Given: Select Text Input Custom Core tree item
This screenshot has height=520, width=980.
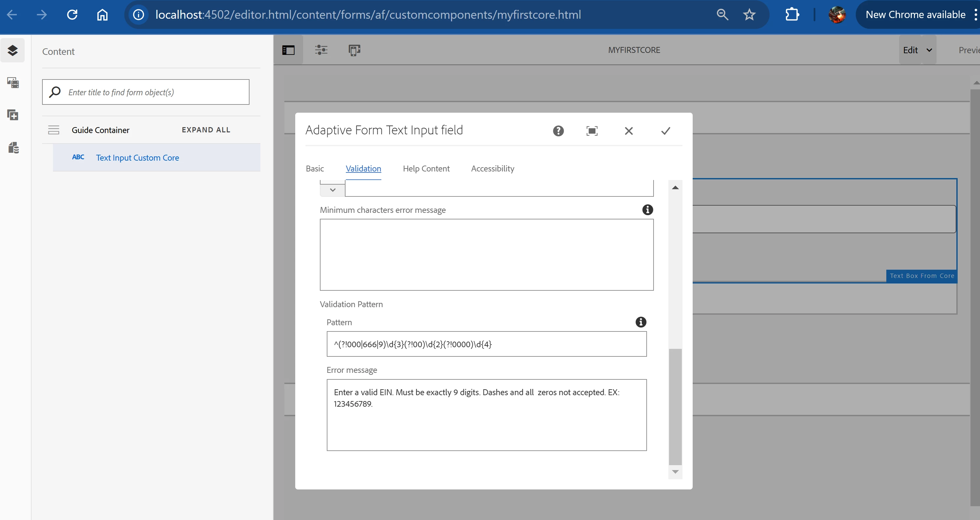Looking at the screenshot, I should coord(137,158).
